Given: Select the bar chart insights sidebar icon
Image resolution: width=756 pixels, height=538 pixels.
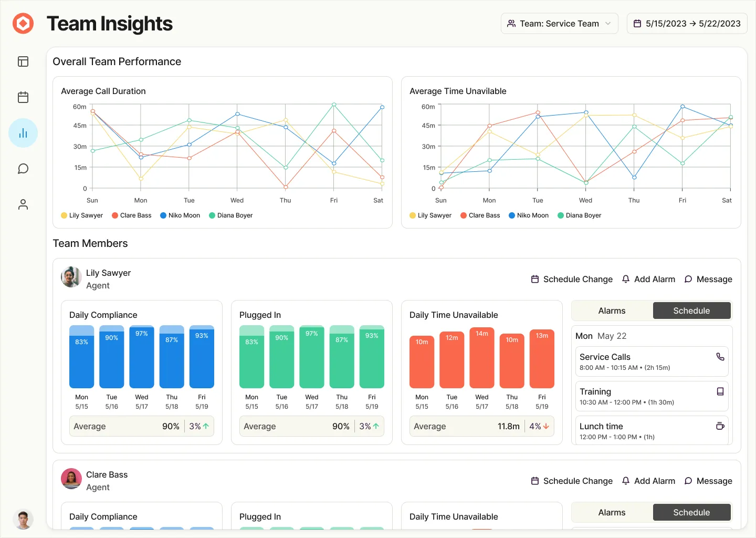Looking at the screenshot, I should (x=23, y=133).
